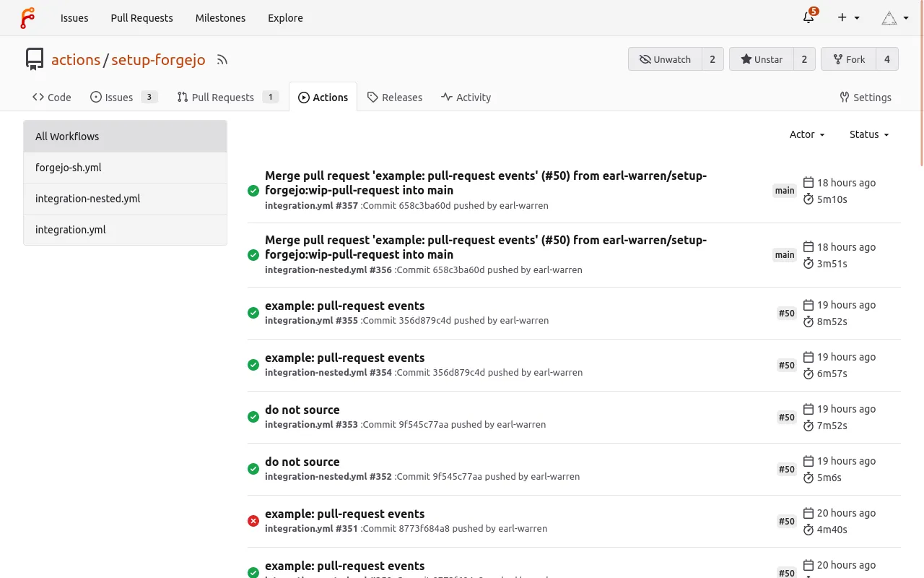Click the Forgejo logo icon
Viewport: 924px width, 578px height.
[28, 17]
